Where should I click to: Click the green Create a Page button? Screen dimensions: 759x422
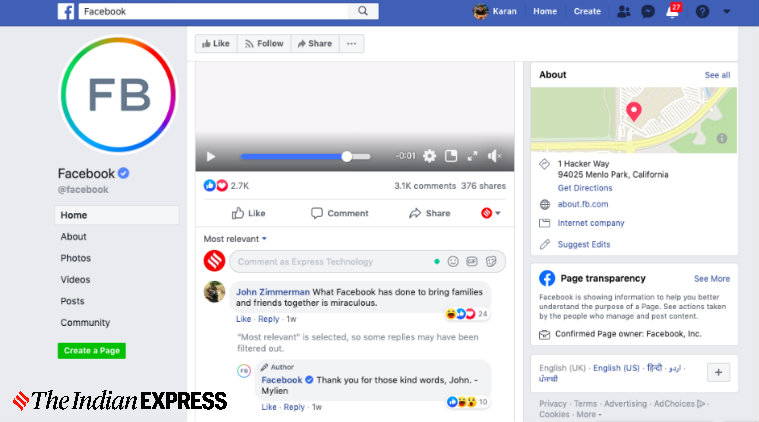(91, 351)
